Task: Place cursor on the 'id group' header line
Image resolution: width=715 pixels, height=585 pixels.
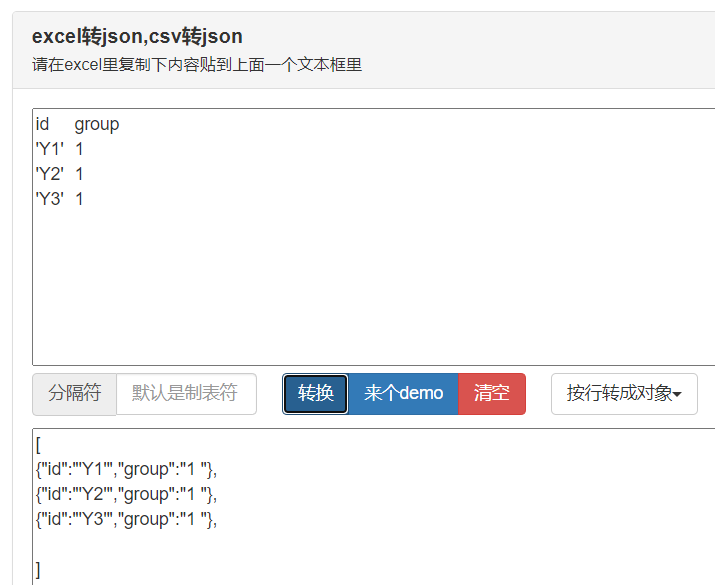Action: tap(78, 124)
